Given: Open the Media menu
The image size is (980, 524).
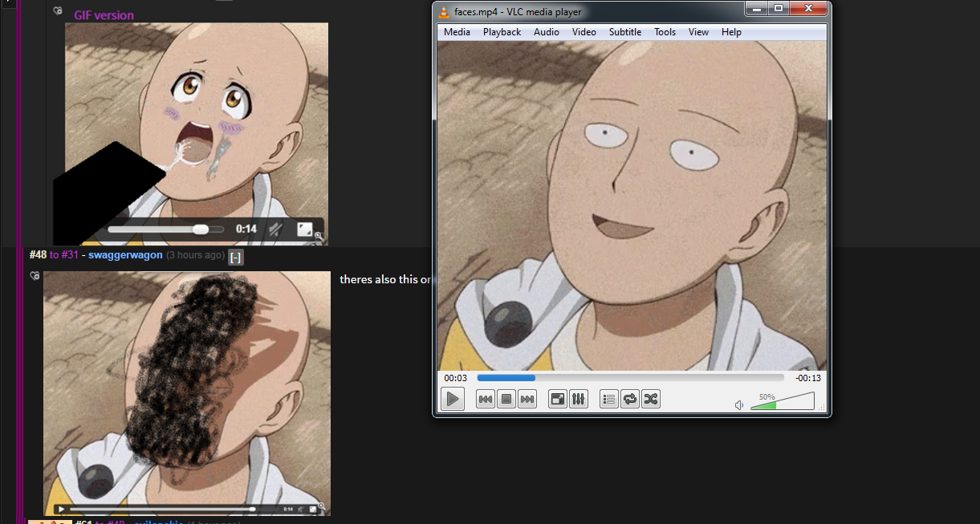Looking at the screenshot, I should click(x=457, y=32).
